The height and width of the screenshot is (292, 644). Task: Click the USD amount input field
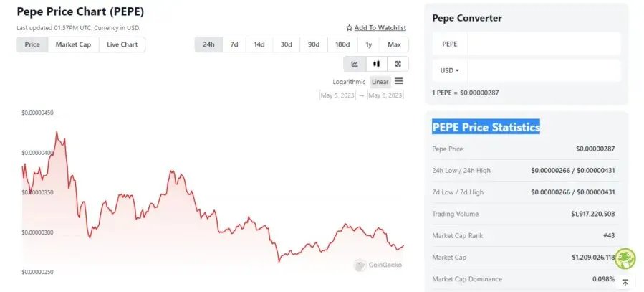pos(543,70)
